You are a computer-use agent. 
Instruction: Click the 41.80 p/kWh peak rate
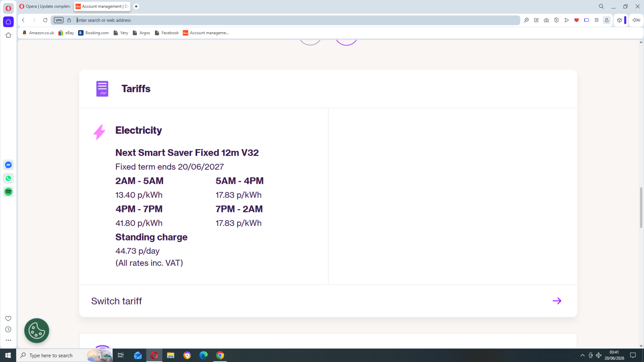coord(139,223)
